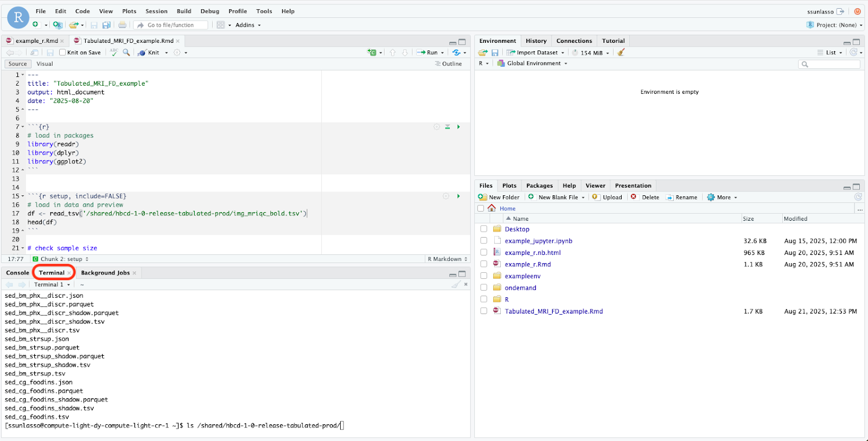
Task: Go to previous chunk up arrow
Action: click(393, 53)
